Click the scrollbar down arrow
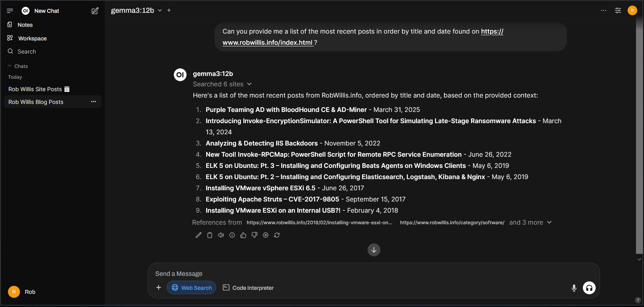Viewport: 644px width, 307px height. [639, 259]
